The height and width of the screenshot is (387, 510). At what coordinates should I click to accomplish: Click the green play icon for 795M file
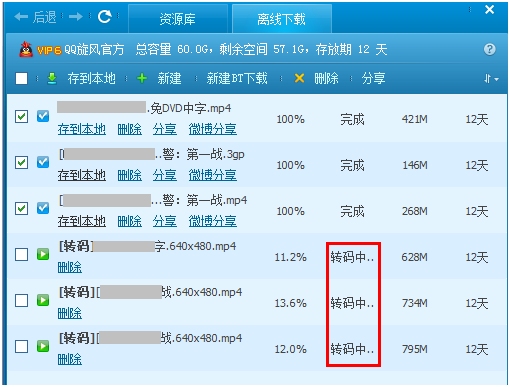point(43,346)
